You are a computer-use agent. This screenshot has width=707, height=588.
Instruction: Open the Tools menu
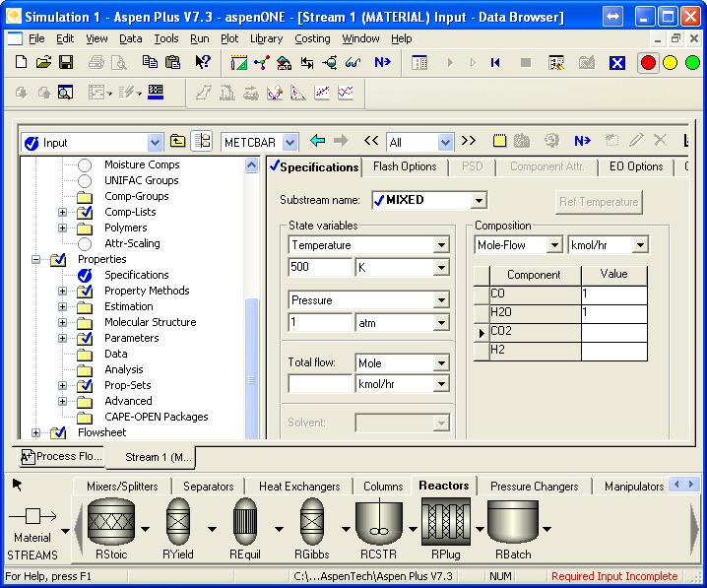166,38
